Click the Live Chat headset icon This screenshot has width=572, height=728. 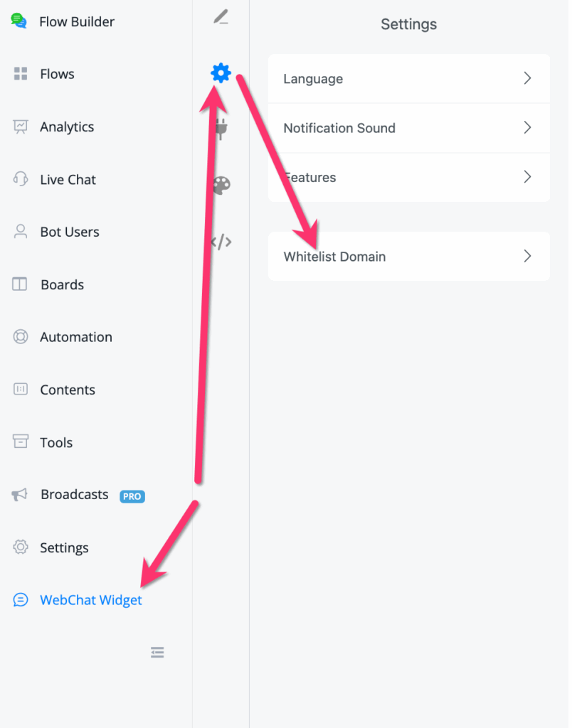(x=20, y=179)
